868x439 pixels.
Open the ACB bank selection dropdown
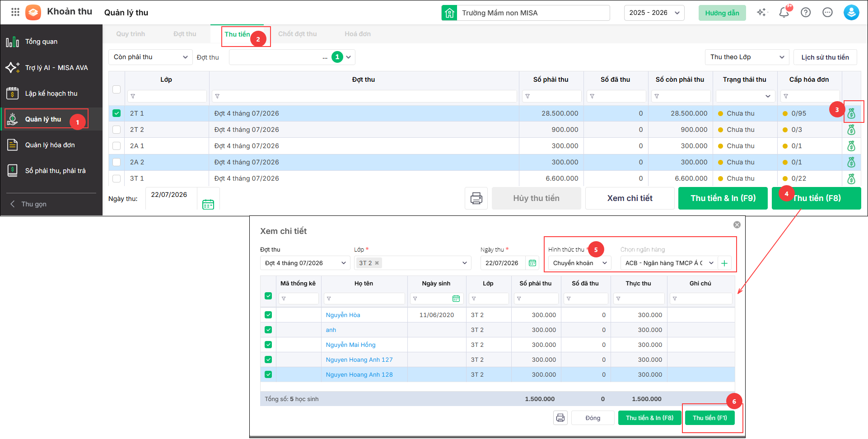[669, 263]
